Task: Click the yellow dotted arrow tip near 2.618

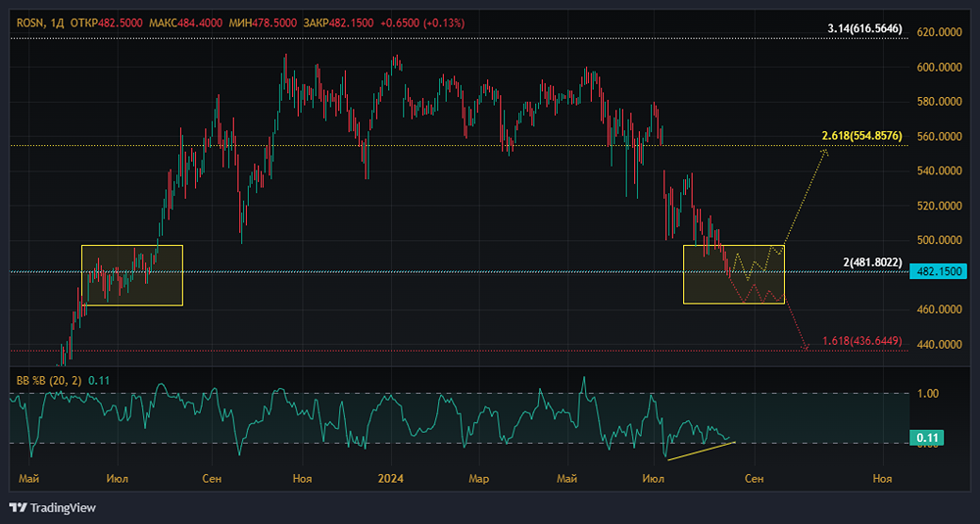Action: (825, 151)
